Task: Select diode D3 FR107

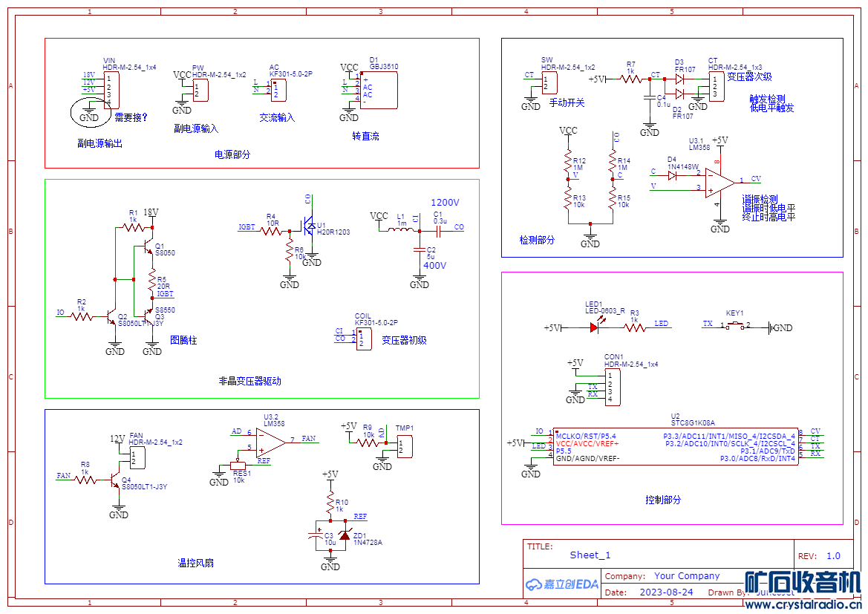Action: tap(680, 79)
